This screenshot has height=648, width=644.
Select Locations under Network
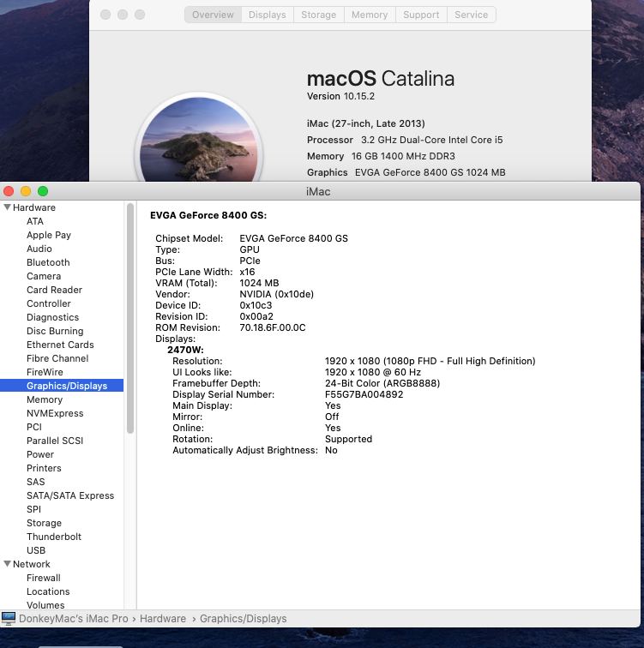point(48,591)
